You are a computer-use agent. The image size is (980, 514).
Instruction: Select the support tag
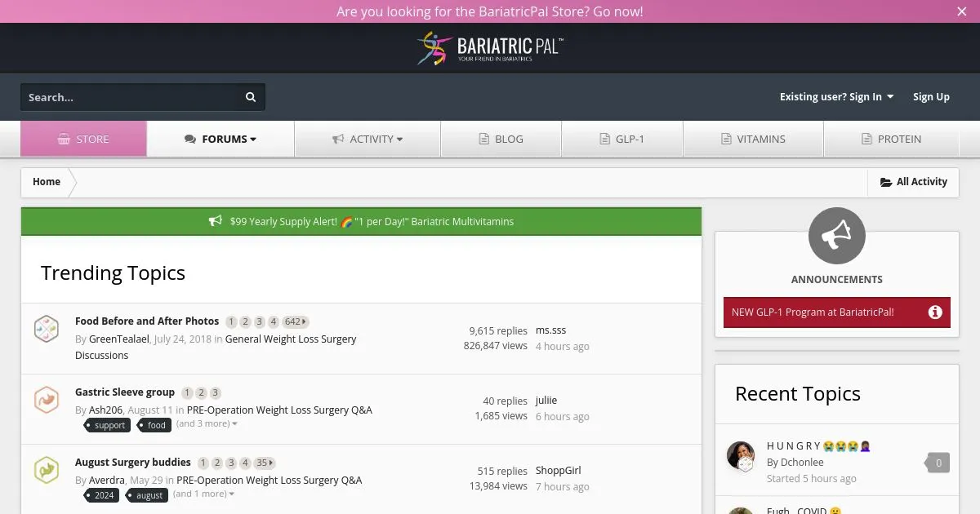click(x=108, y=425)
